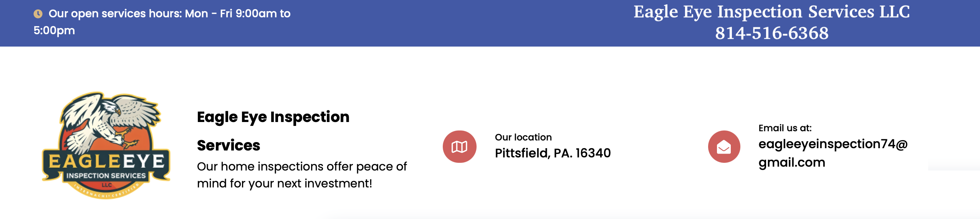Image resolution: width=980 pixels, height=219 pixels.
Task: Click the Email us at label
Action: point(785,128)
